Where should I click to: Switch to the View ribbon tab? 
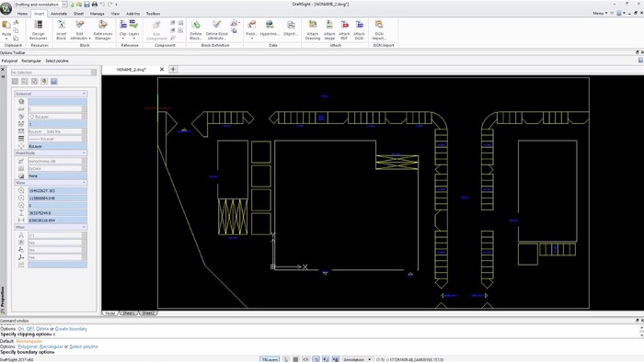115,14
